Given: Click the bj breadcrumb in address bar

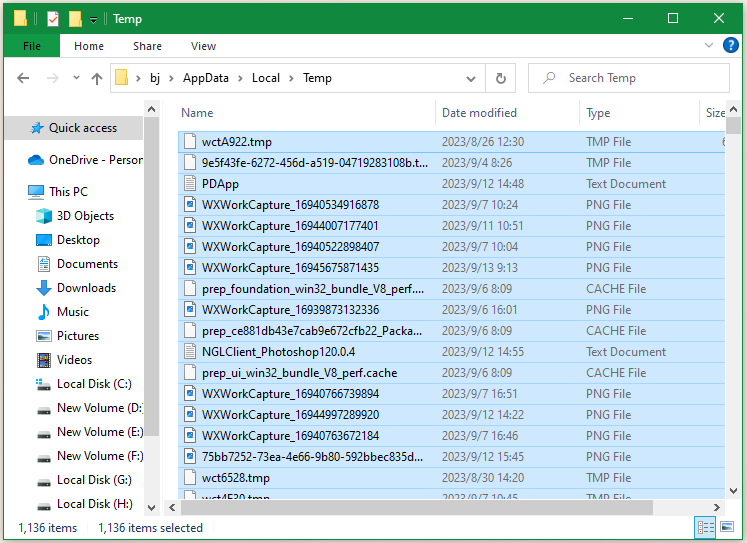Looking at the screenshot, I should click(155, 78).
